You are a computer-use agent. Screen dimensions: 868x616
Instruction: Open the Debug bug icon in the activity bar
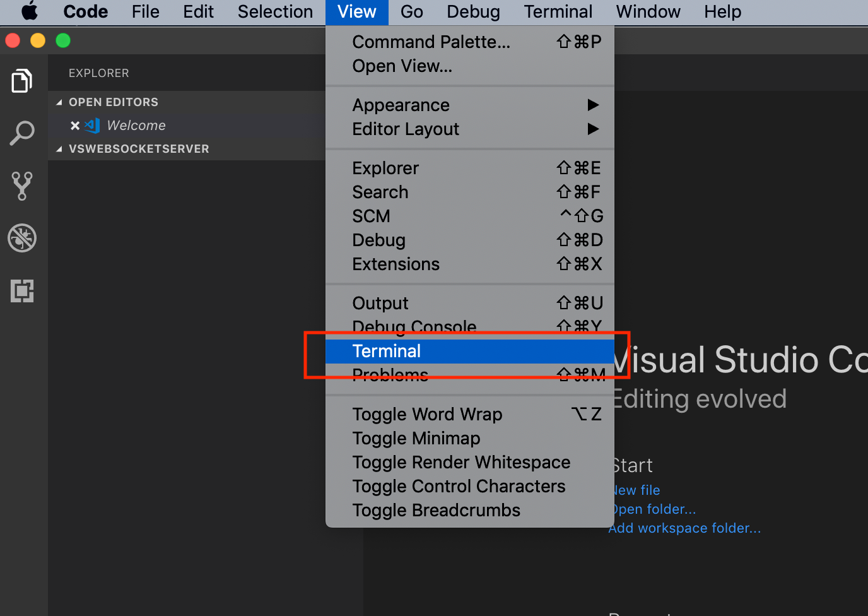point(22,238)
